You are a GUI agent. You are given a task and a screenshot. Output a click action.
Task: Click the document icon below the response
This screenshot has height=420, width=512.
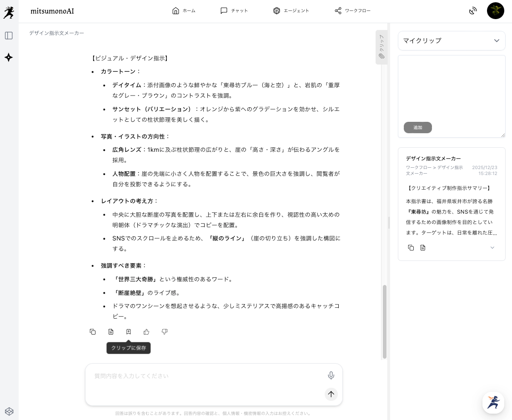(x=111, y=332)
